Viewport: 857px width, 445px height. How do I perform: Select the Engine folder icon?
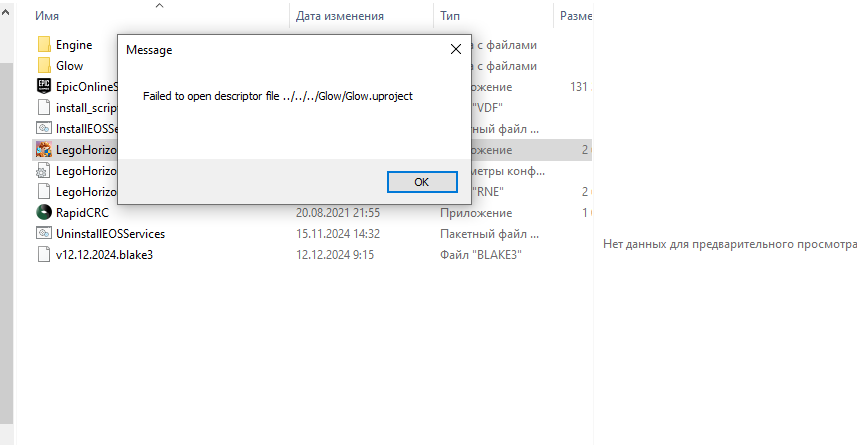click(44, 45)
